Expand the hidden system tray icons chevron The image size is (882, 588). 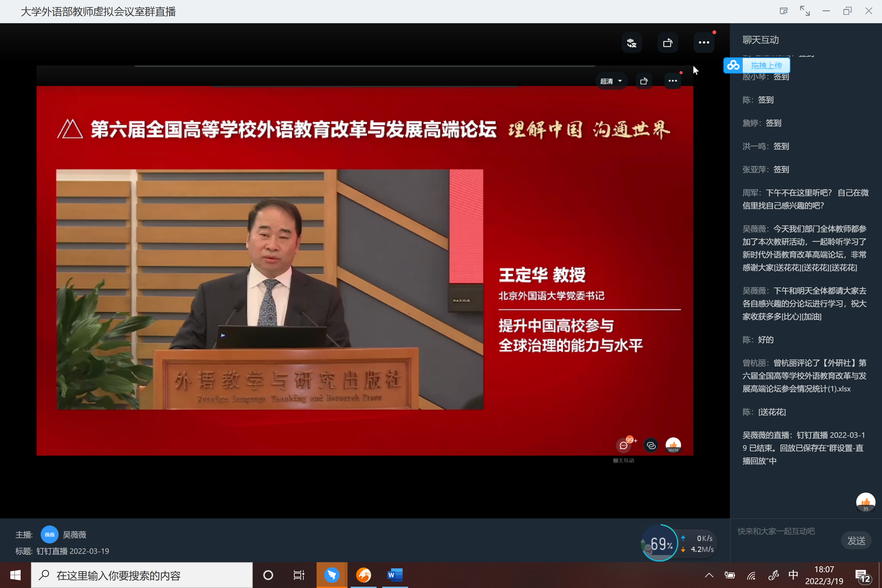[x=709, y=575]
